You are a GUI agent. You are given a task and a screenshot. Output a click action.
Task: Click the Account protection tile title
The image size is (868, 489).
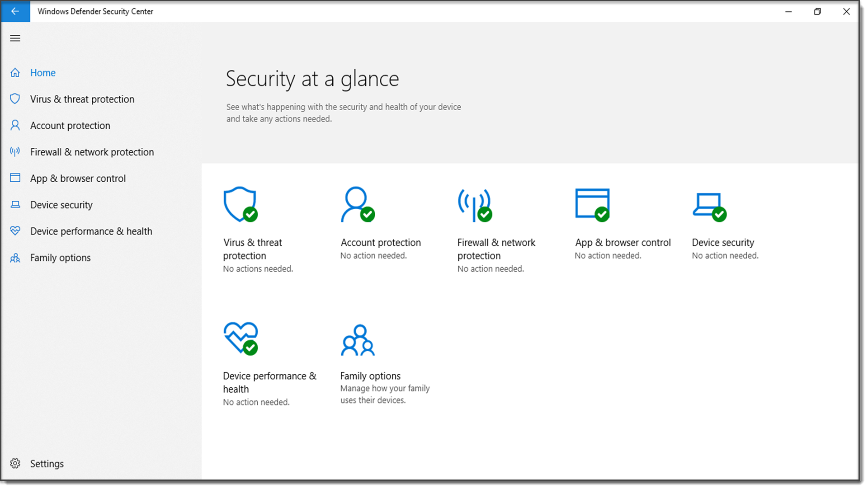coord(381,243)
